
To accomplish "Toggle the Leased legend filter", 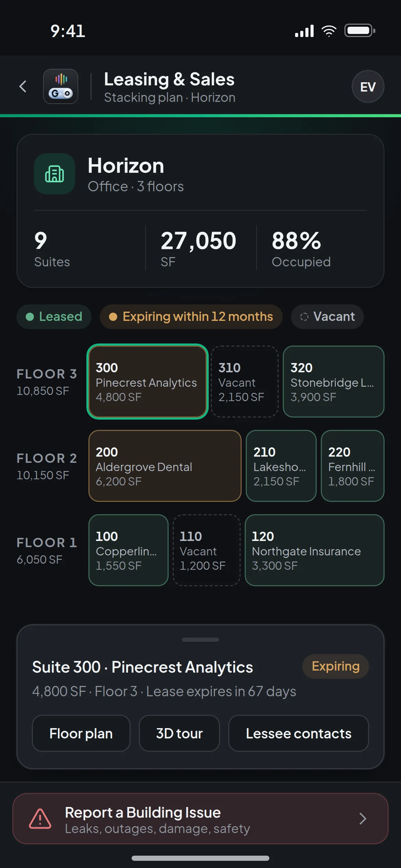I will pos(54,316).
